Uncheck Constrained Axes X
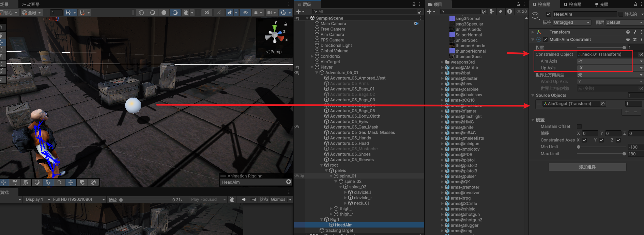The width and height of the screenshot is (644, 235). (x=584, y=140)
